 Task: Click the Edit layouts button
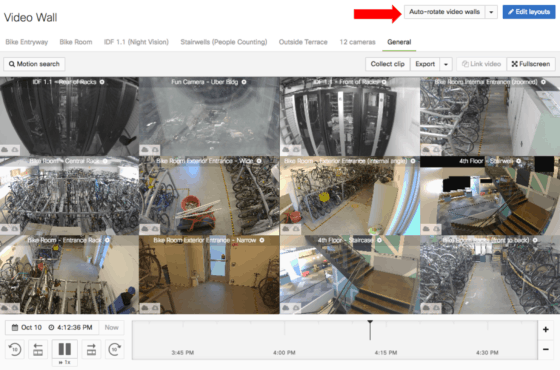(529, 12)
